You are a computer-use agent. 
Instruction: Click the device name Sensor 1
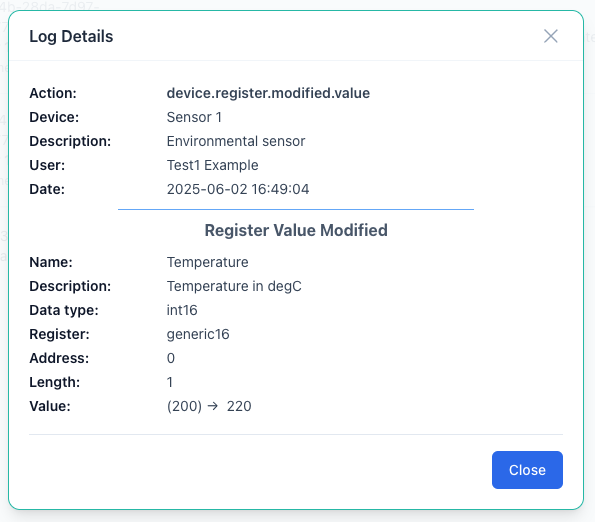coord(194,117)
